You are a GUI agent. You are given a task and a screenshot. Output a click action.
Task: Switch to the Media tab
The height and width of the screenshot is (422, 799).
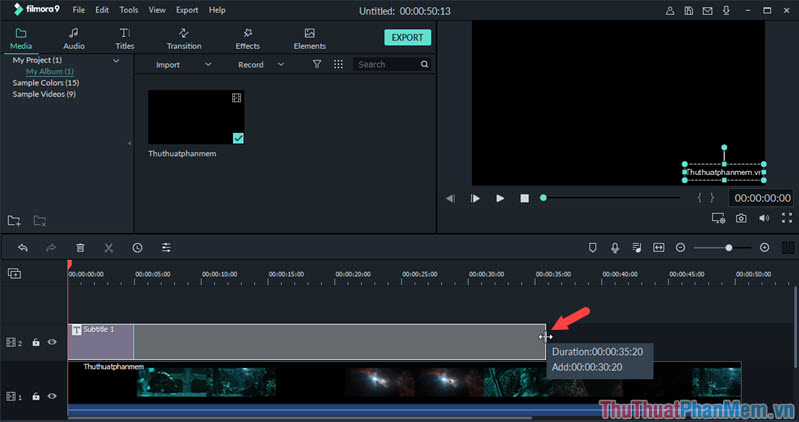point(21,39)
